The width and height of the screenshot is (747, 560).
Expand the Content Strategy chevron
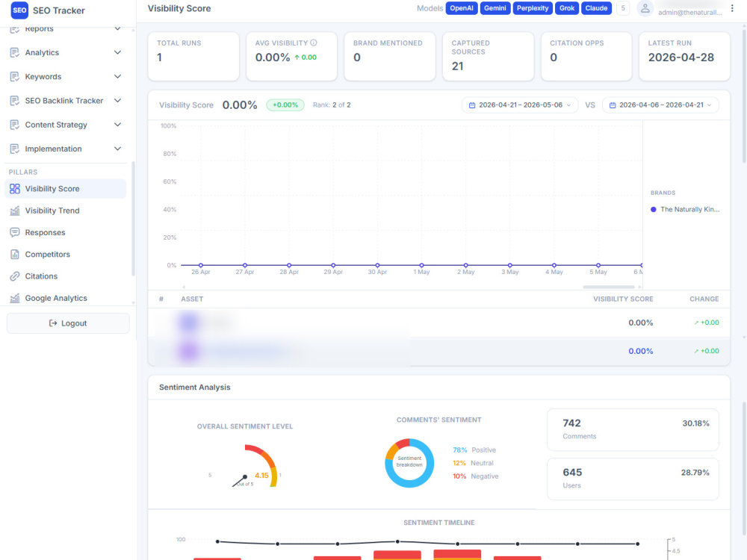point(118,124)
